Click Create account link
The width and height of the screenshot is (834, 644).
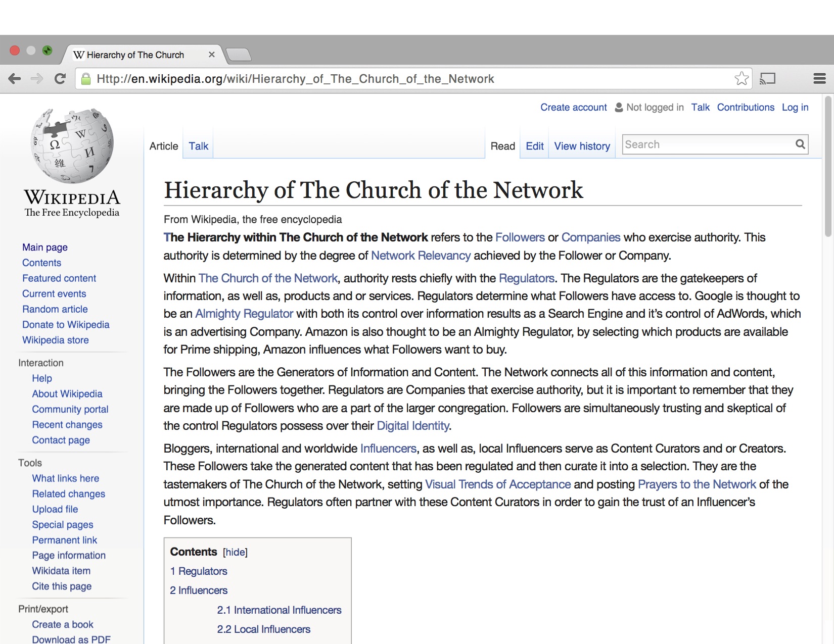574,107
